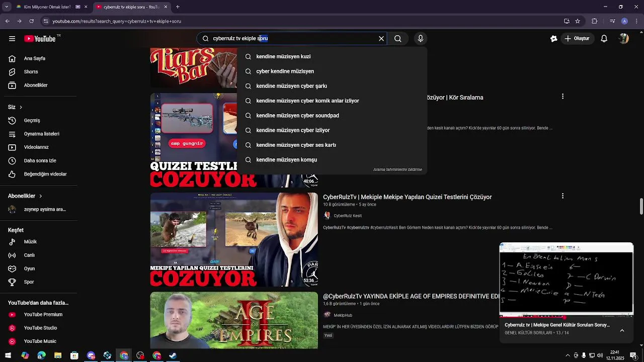Open the CyberRulz Kesit channel link
This screenshot has height=362, width=644.
[x=348, y=216]
